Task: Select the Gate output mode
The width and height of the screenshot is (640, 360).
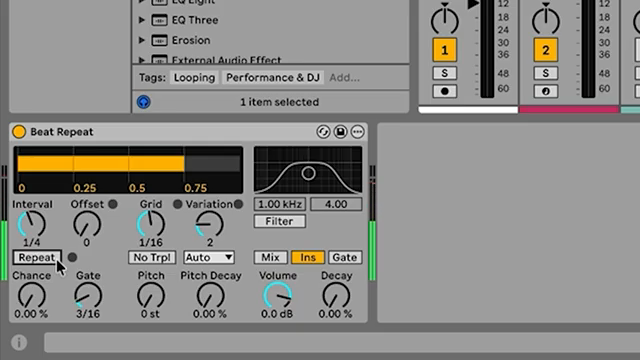Action: (x=345, y=258)
